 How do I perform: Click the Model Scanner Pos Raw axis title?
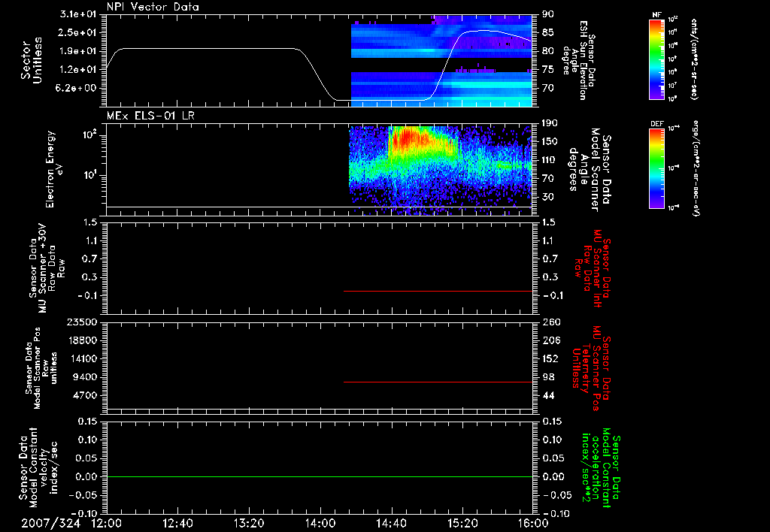tap(41, 368)
